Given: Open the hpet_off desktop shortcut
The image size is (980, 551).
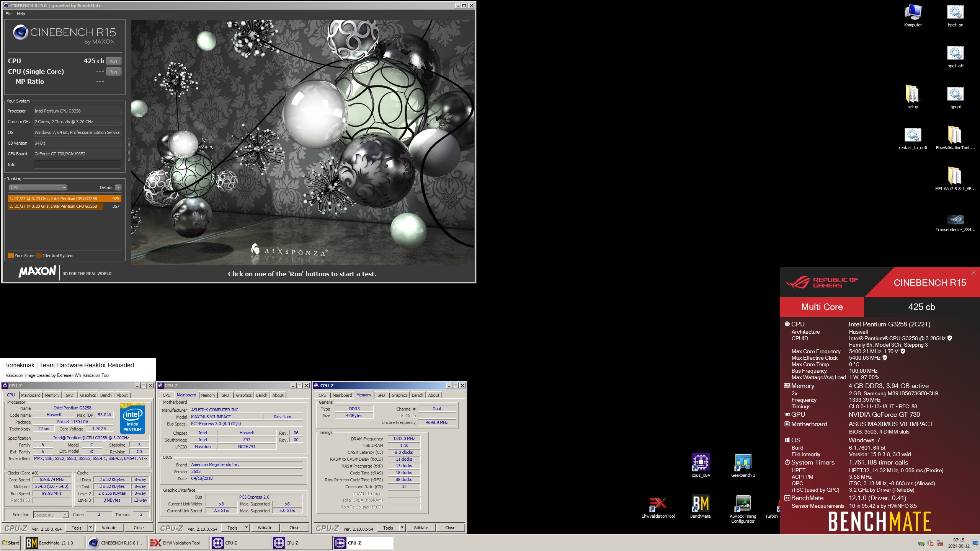Looking at the screenshot, I should 955,57.
